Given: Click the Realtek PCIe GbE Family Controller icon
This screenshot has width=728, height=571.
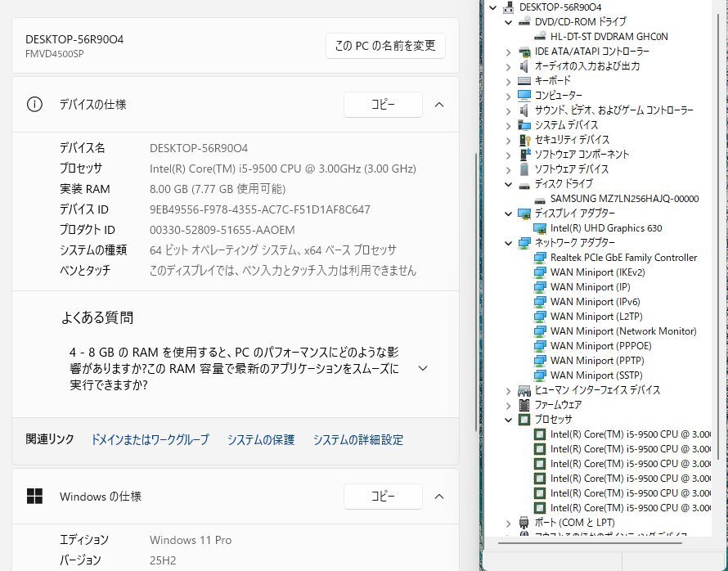Looking at the screenshot, I should (540, 258).
